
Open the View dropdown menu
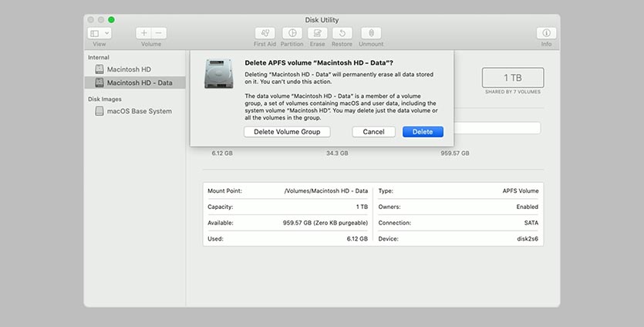point(99,33)
